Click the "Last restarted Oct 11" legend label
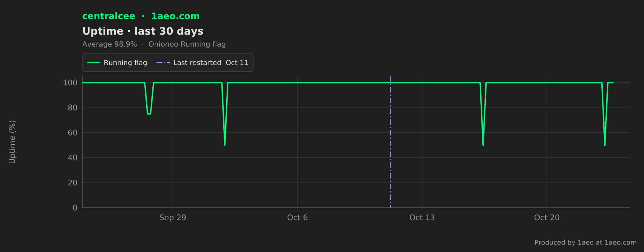Viewport: 644px width, 252px height. point(211,63)
